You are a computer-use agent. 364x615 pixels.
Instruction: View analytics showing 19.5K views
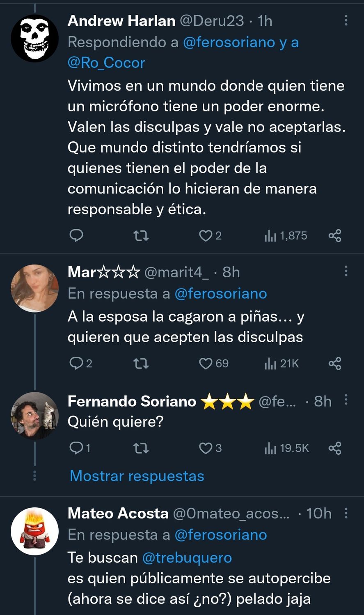tap(287, 448)
